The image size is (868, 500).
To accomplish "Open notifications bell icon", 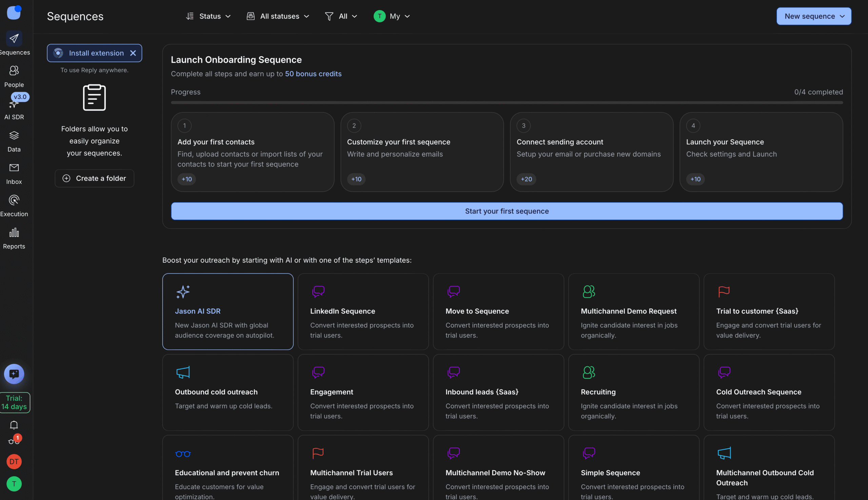I will [x=14, y=425].
